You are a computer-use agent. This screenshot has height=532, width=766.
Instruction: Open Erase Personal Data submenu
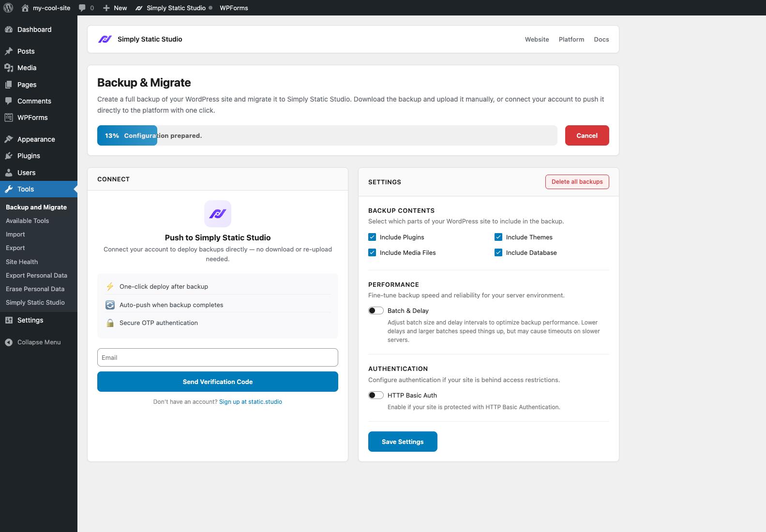click(35, 289)
